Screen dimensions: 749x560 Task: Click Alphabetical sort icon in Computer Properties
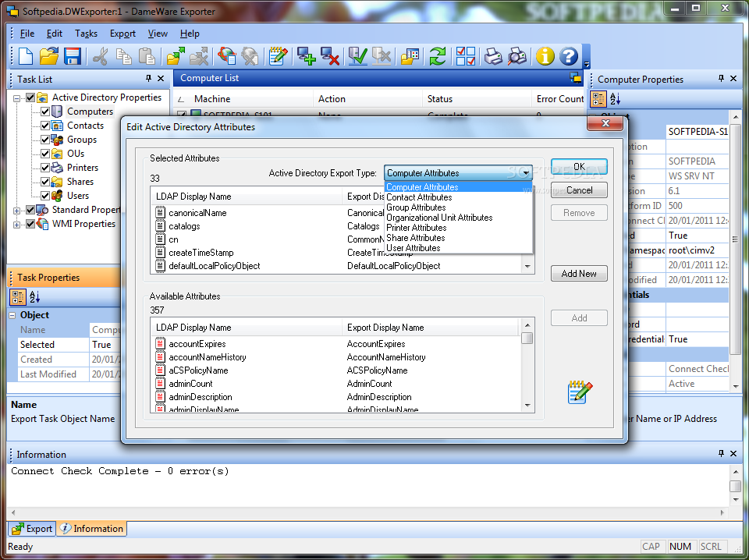[x=615, y=99]
